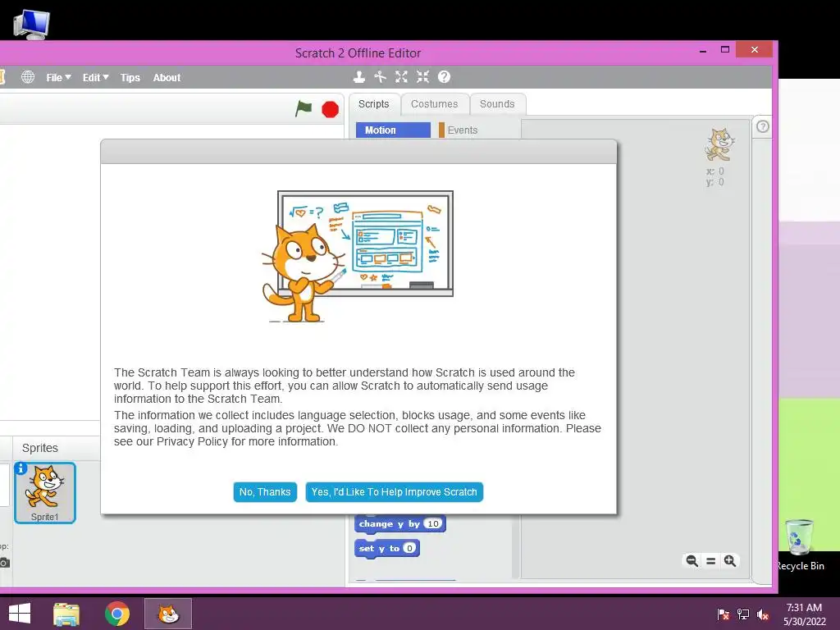The width and height of the screenshot is (840, 630).
Task: Open the Recycle Bin on desktop
Action: [800, 545]
